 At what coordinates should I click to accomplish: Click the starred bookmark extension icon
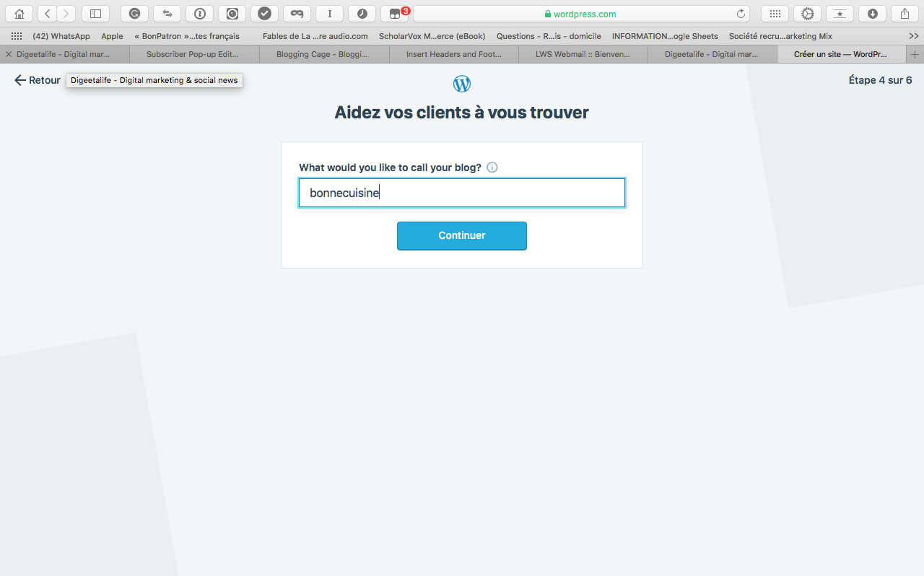[x=840, y=14]
